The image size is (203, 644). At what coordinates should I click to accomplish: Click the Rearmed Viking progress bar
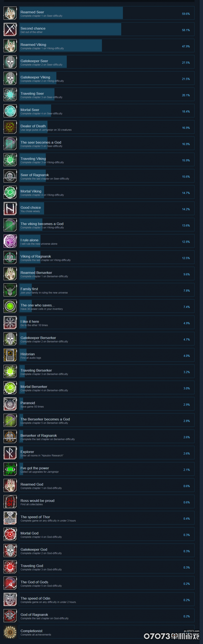point(61,46)
